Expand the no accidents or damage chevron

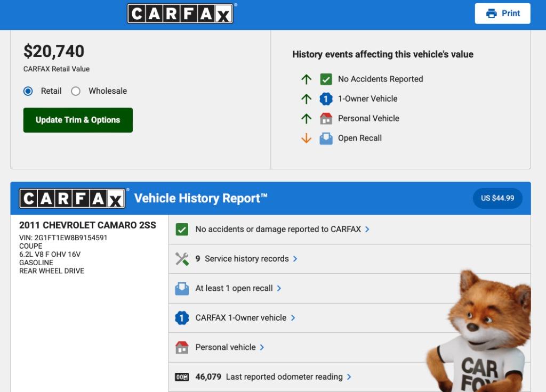tap(367, 229)
